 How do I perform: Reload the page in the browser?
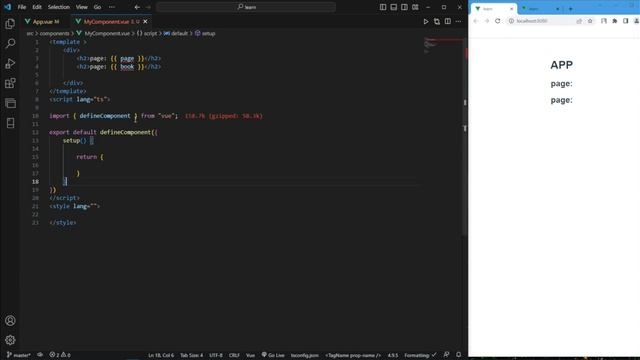pyautogui.click(x=498, y=21)
